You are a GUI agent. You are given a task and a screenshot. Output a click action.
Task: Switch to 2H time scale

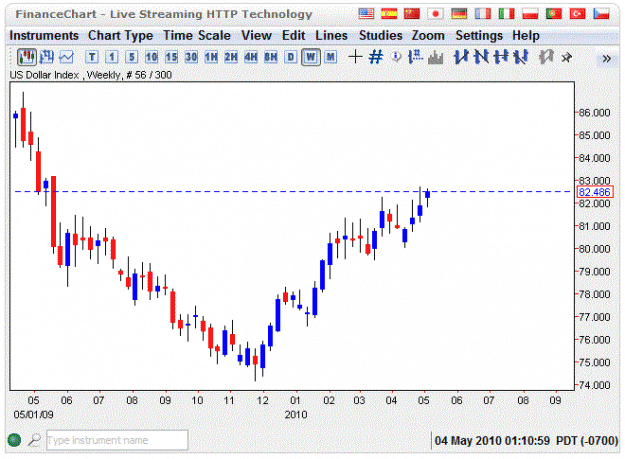pyautogui.click(x=231, y=57)
